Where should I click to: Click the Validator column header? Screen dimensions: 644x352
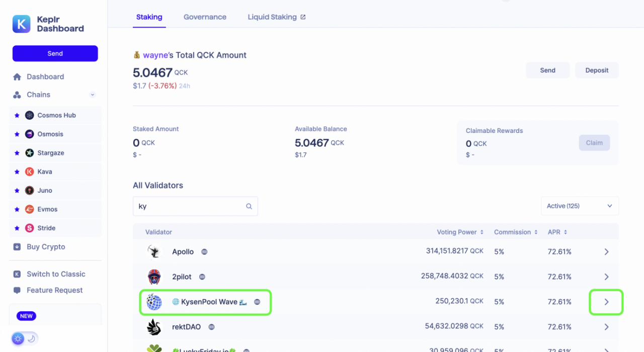158,232
